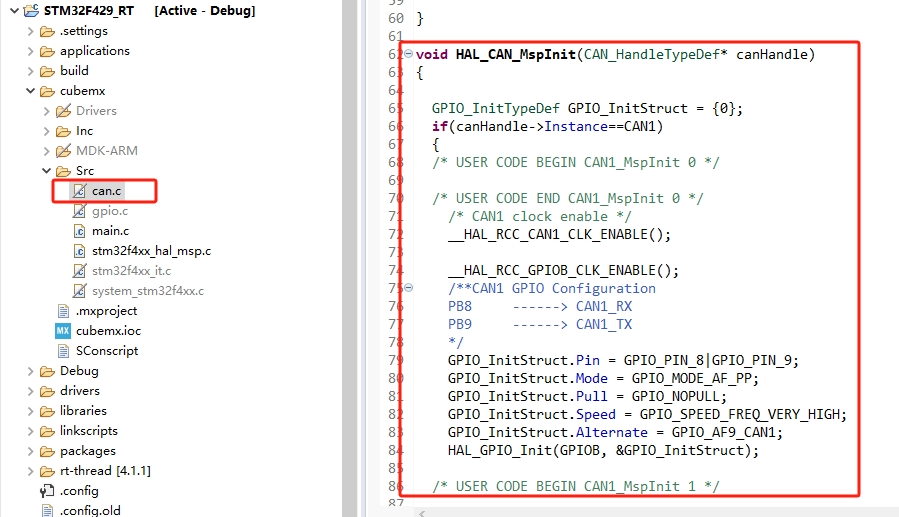This screenshot has height=517, width=899.
Task: Click the HAL_GPIO_Init(GPIOB line
Action: pos(603,451)
